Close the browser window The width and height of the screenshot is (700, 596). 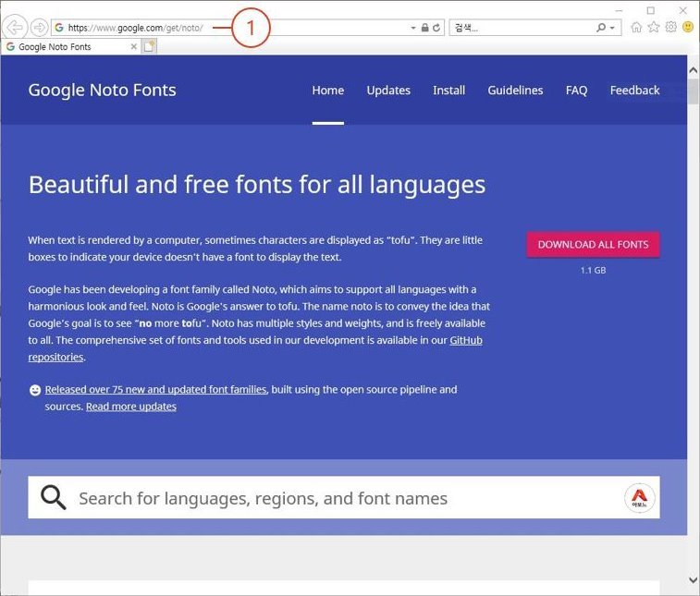coord(683,10)
